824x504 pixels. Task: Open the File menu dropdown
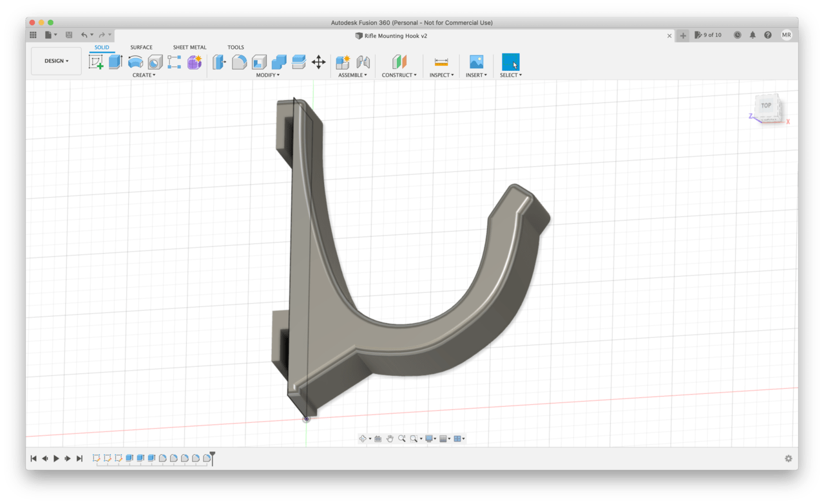[x=51, y=35]
